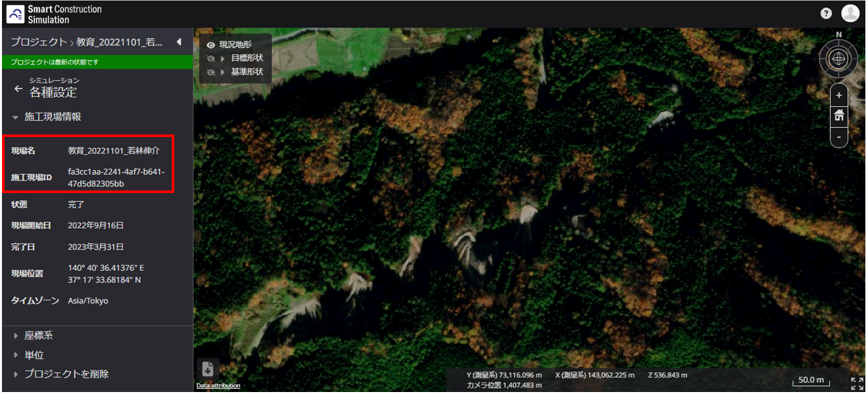The image size is (868, 394).
Task: Click the Z 536.843 m readout
Action: click(667, 375)
